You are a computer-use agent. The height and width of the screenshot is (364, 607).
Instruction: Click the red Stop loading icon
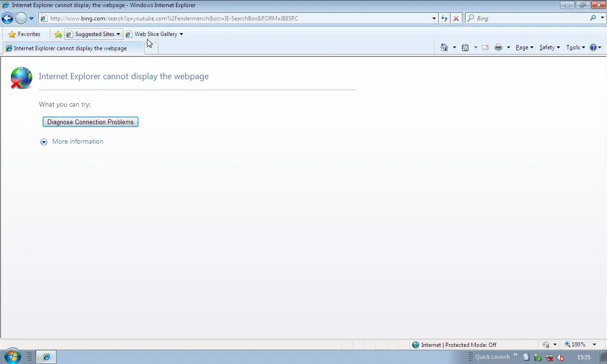coord(456,18)
